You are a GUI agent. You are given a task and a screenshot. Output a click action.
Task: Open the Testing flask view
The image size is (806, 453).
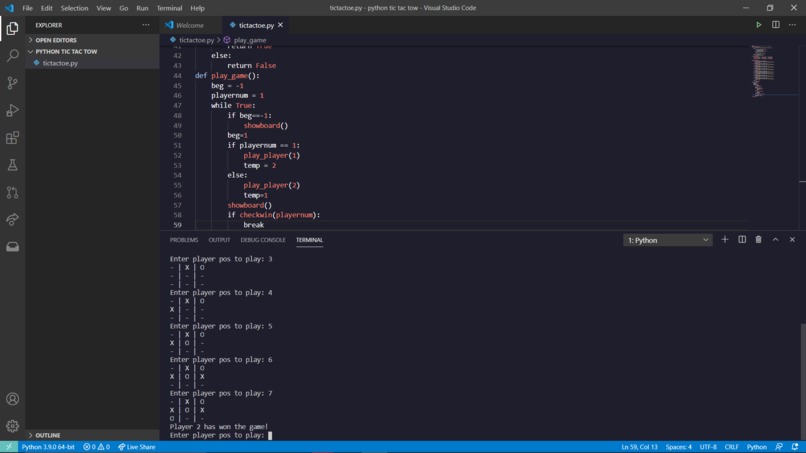coord(12,165)
